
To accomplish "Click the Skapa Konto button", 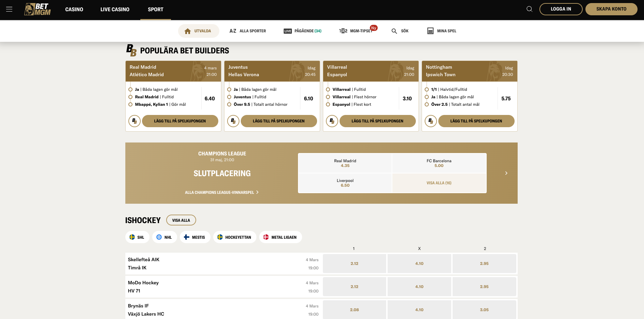I will (x=611, y=9).
